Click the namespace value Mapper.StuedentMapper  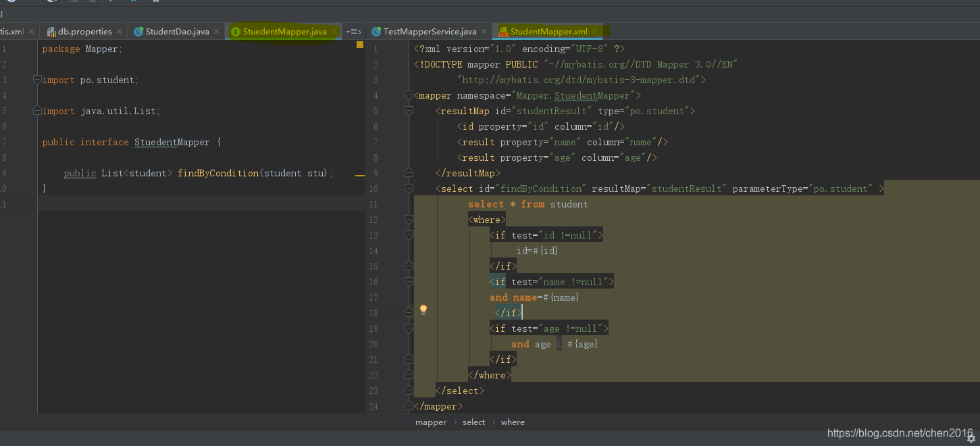pos(573,95)
